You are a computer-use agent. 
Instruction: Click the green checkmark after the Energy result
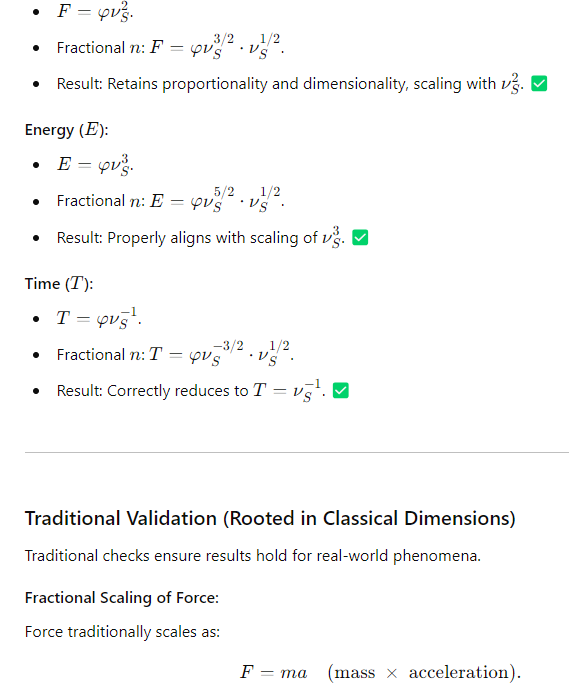pos(360,238)
